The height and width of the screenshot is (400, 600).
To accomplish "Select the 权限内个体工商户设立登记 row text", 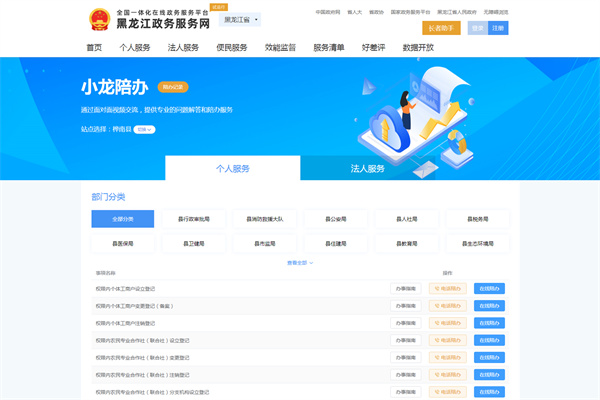I will click(125, 289).
